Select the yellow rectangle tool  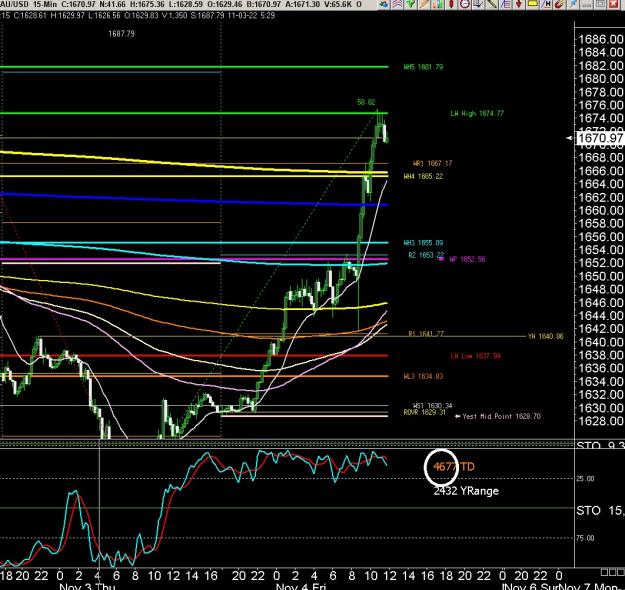(532, 4)
